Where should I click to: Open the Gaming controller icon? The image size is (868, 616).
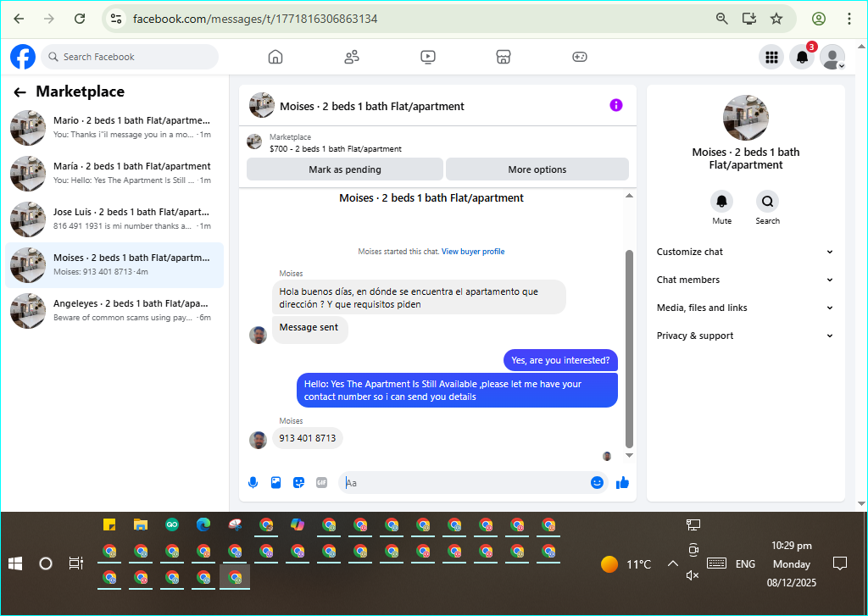580,57
